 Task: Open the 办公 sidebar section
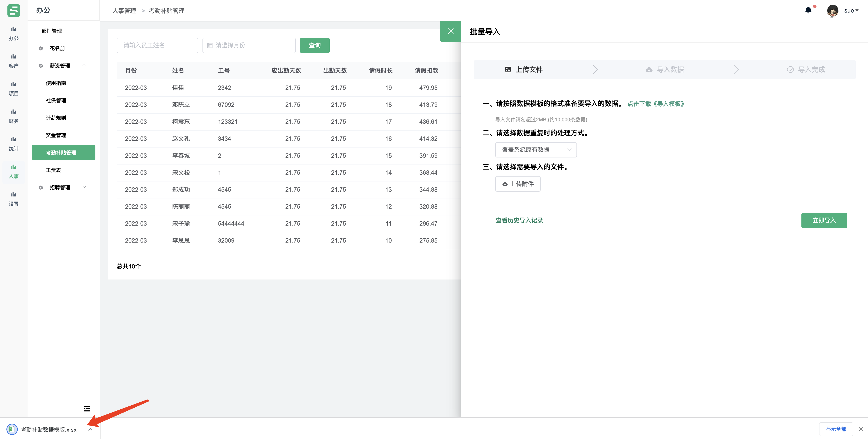[x=14, y=34]
